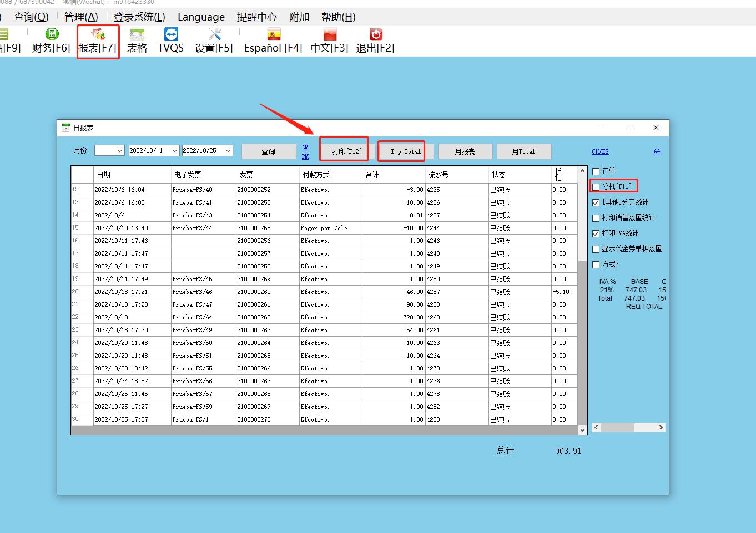Screen dimensions: 756x533
Task: Switch language via 中文[F3] flag icon
Action: pos(330,34)
